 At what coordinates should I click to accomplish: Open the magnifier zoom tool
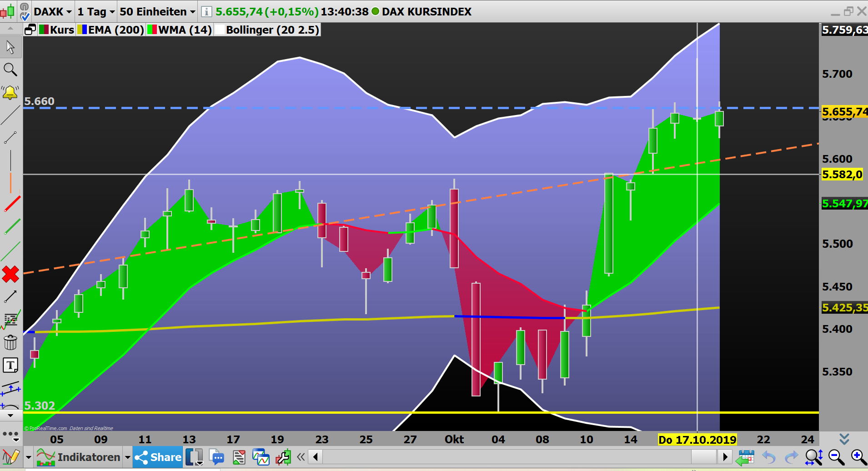pos(11,70)
